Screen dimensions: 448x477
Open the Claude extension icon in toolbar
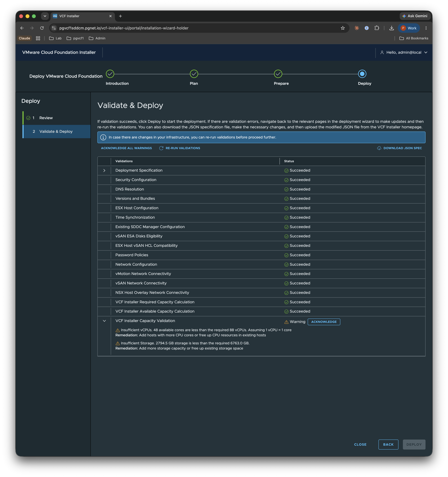[x=357, y=28]
